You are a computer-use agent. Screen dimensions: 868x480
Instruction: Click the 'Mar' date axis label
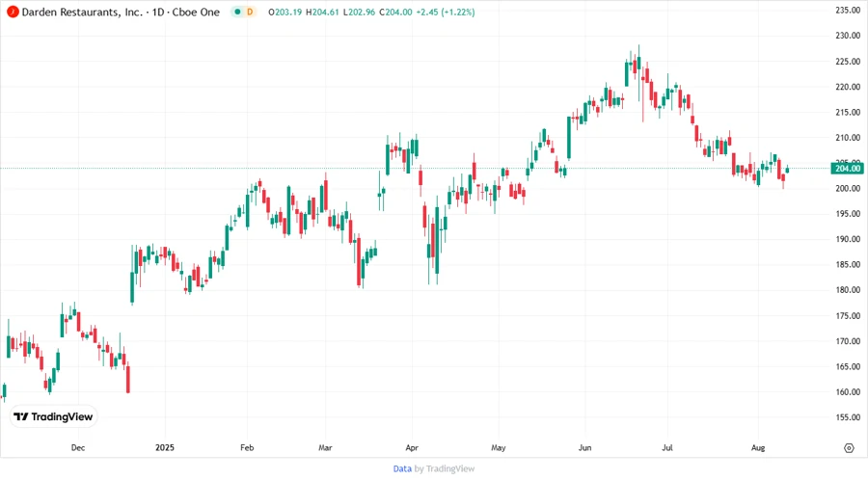point(325,447)
